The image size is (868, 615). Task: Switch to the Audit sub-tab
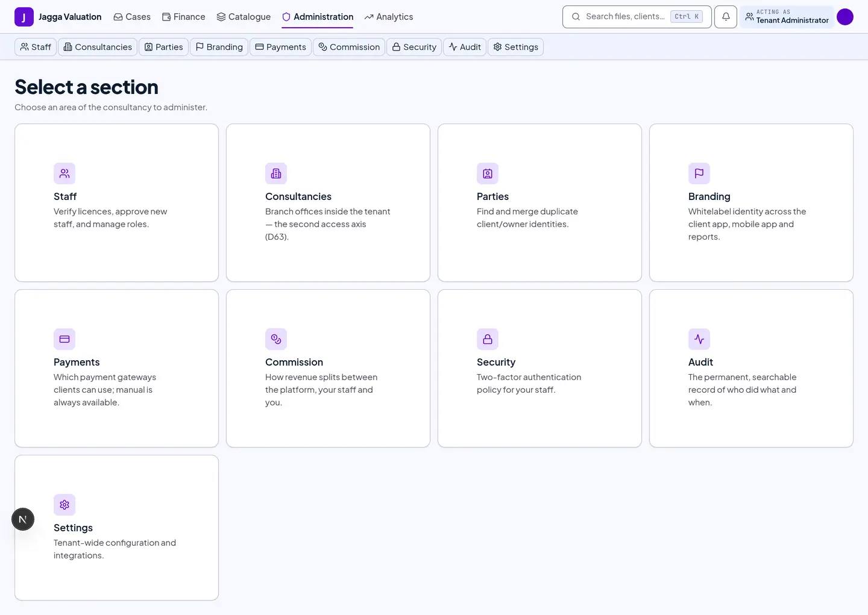pos(465,47)
